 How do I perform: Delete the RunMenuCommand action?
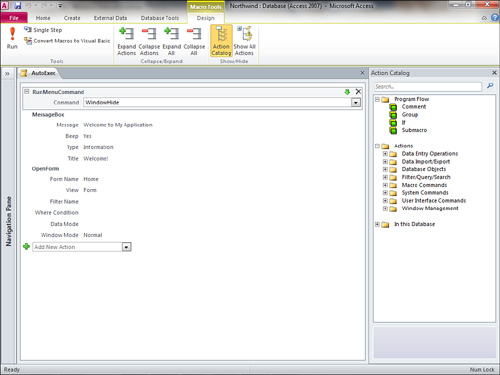[358, 92]
